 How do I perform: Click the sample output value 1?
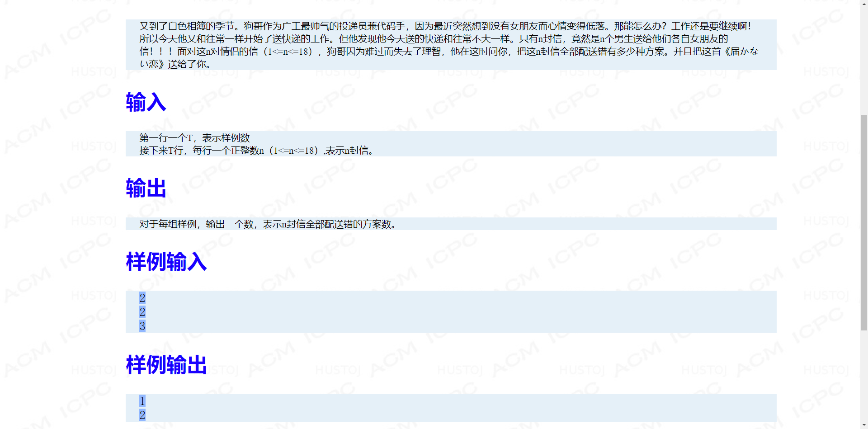[x=142, y=401]
